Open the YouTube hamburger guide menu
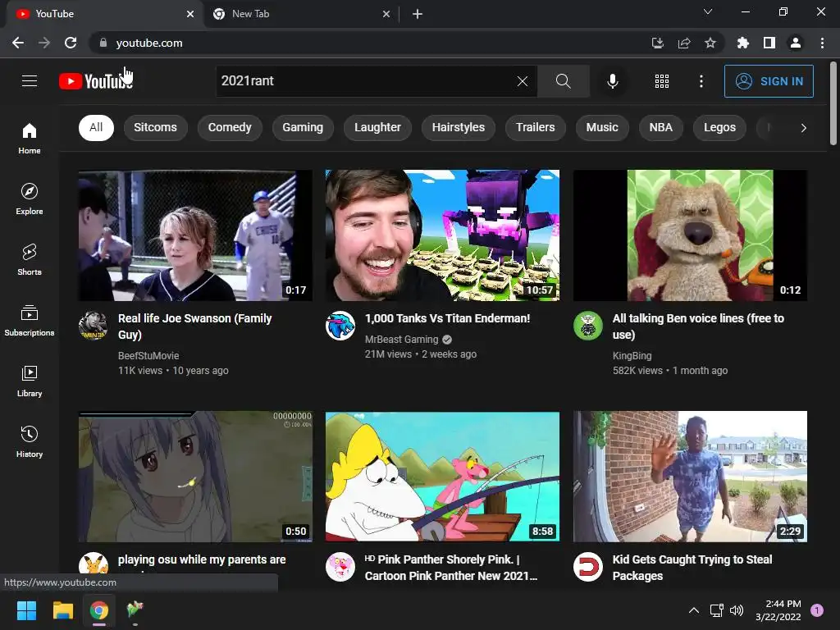840x630 pixels. click(30, 81)
